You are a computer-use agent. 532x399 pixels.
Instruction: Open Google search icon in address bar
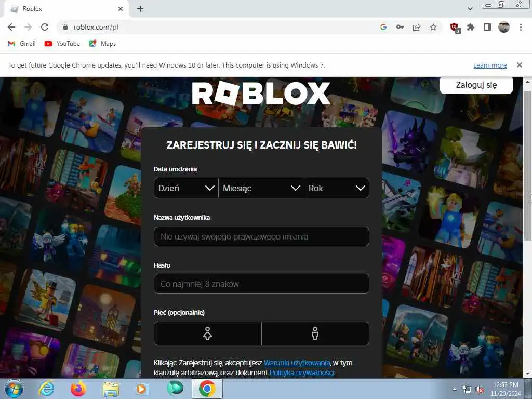[x=383, y=27]
